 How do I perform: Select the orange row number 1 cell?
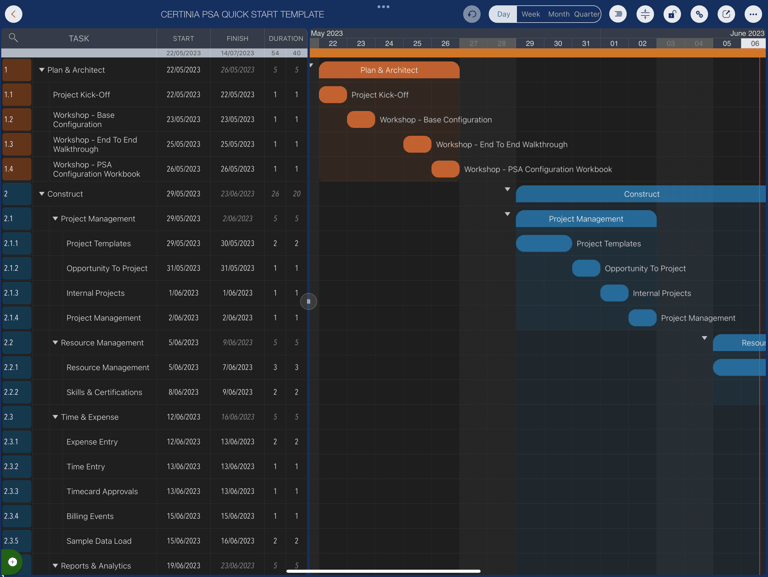(x=17, y=70)
